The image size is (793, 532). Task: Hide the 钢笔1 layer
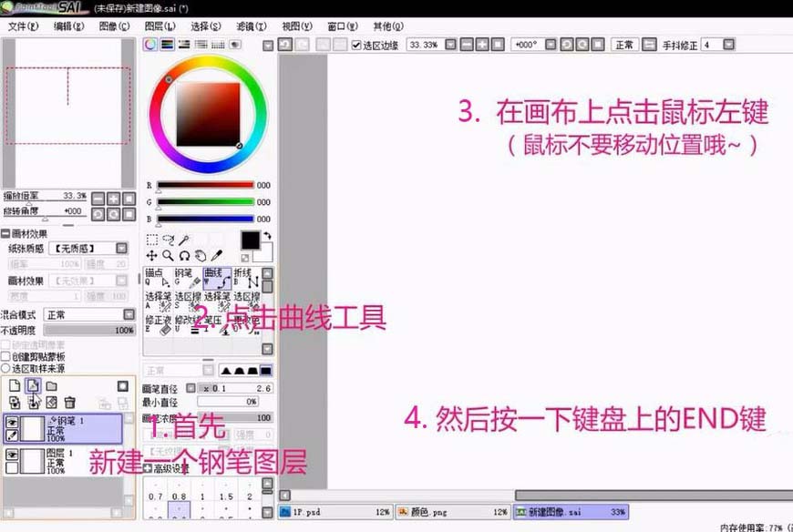click(x=12, y=422)
